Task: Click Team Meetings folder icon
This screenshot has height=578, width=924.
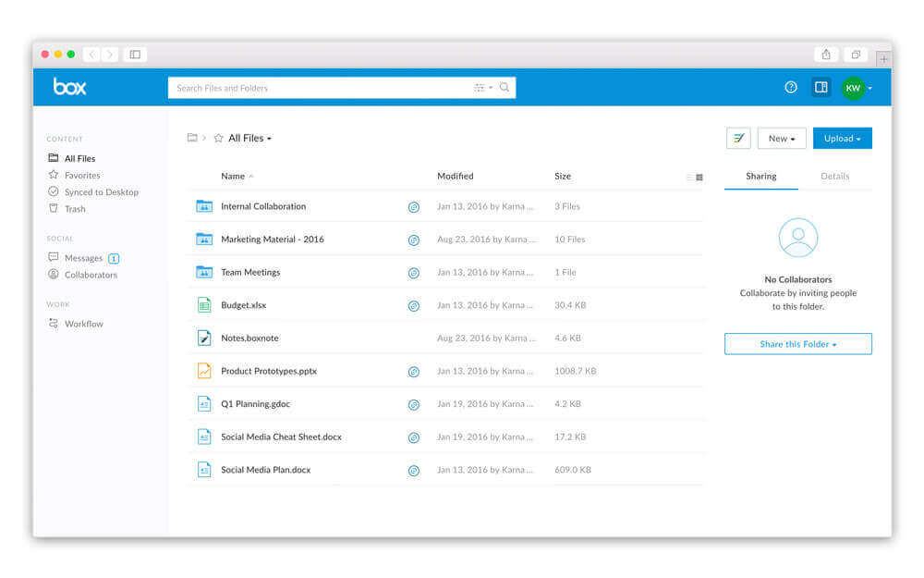Action: click(x=204, y=272)
